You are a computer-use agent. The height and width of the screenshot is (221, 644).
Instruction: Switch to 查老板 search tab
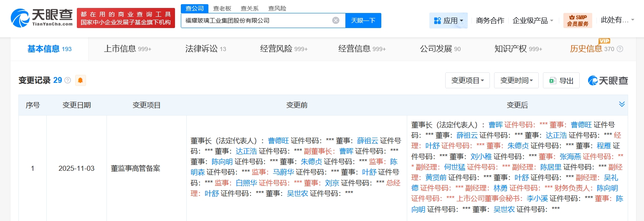click(222, 8)
